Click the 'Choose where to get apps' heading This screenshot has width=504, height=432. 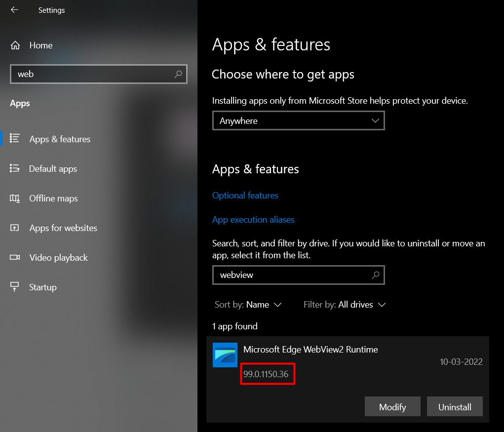coord(283,74)
